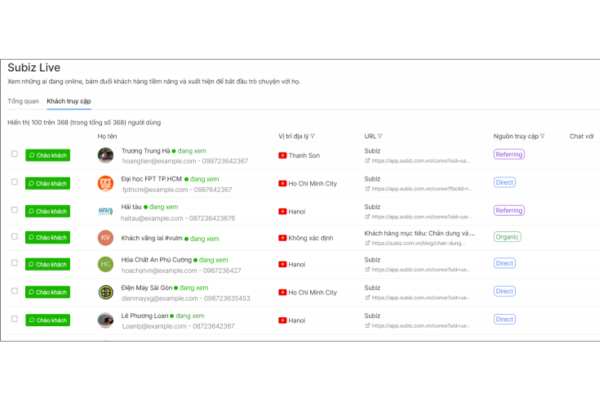
Task: Click Direct tag in Đại học FPT row
Action: (x=505, y=183)
